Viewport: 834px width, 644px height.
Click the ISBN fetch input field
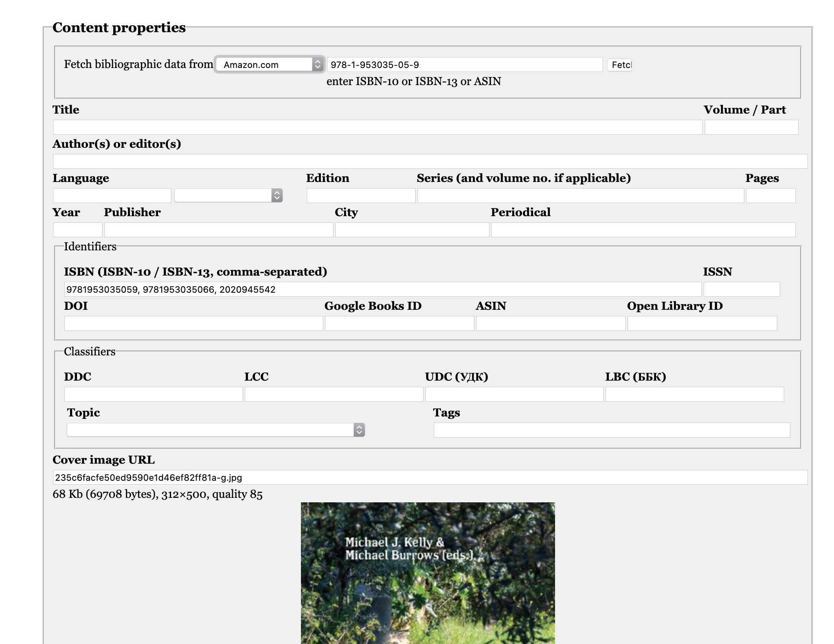pos(464,65)
